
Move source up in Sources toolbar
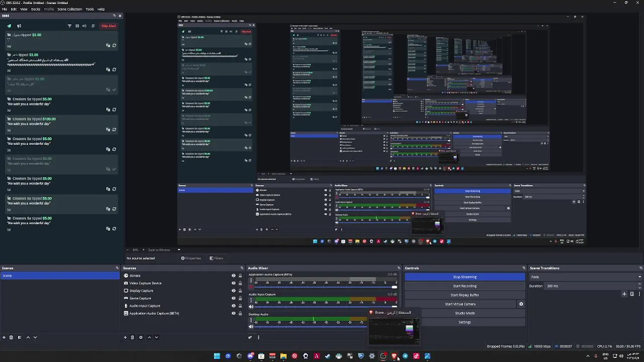point(149,337)
